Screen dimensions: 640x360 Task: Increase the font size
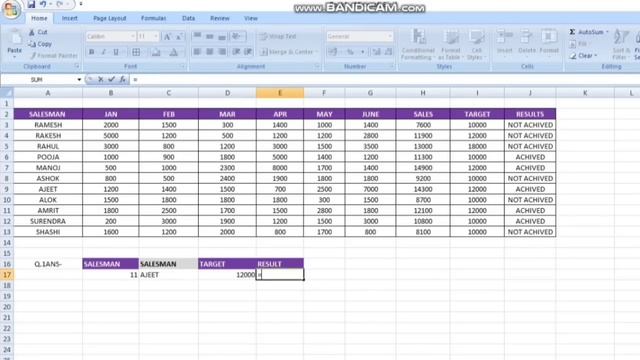(x=167, y=36)
